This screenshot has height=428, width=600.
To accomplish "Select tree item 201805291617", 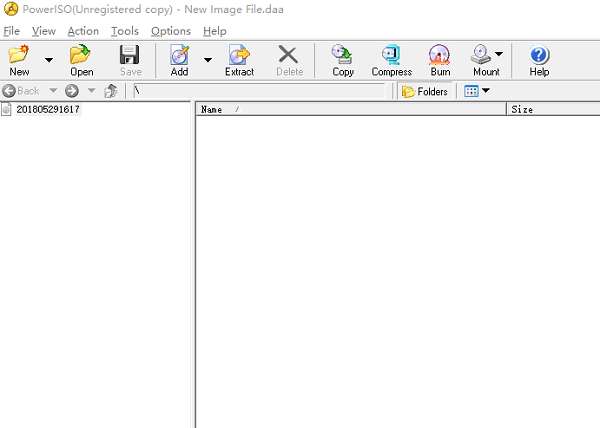I will [x=47, y=109].
